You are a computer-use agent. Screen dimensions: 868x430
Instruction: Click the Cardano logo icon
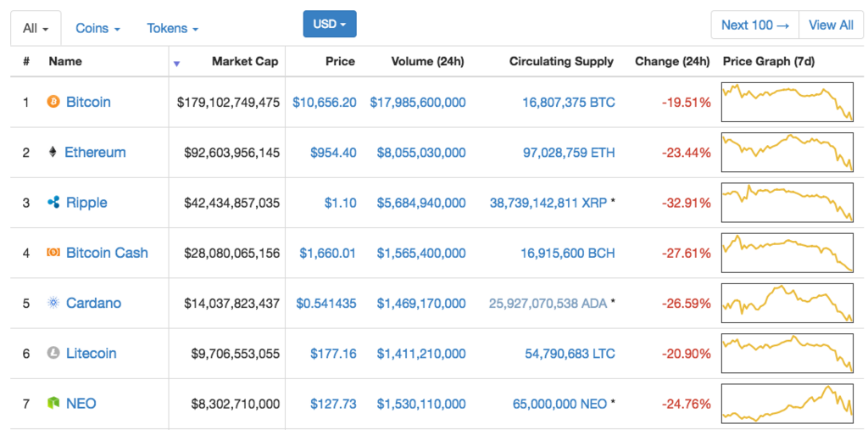click(x=53, y=303)
